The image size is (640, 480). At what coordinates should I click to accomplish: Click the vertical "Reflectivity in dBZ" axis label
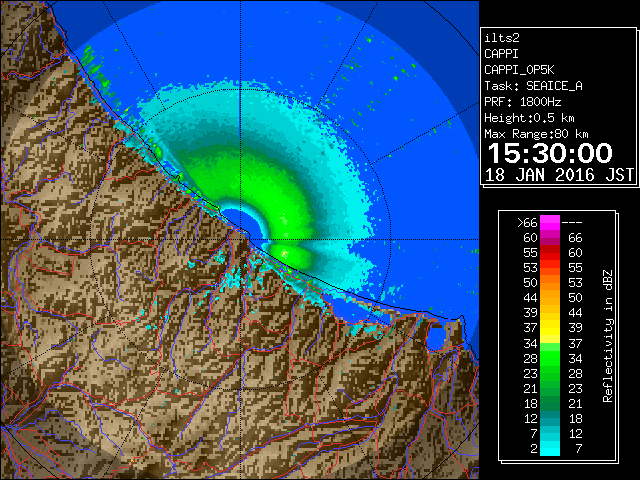pyautogui.click(x=608, y=336)
